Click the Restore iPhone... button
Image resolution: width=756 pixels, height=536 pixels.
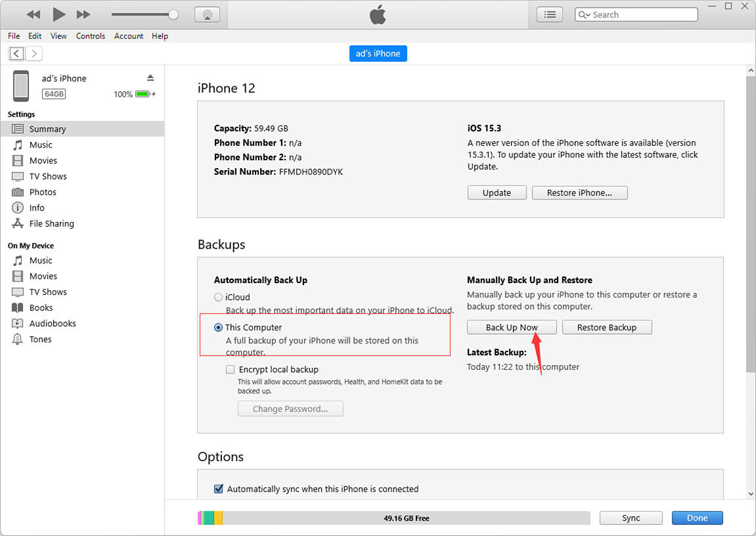point(579,192)
